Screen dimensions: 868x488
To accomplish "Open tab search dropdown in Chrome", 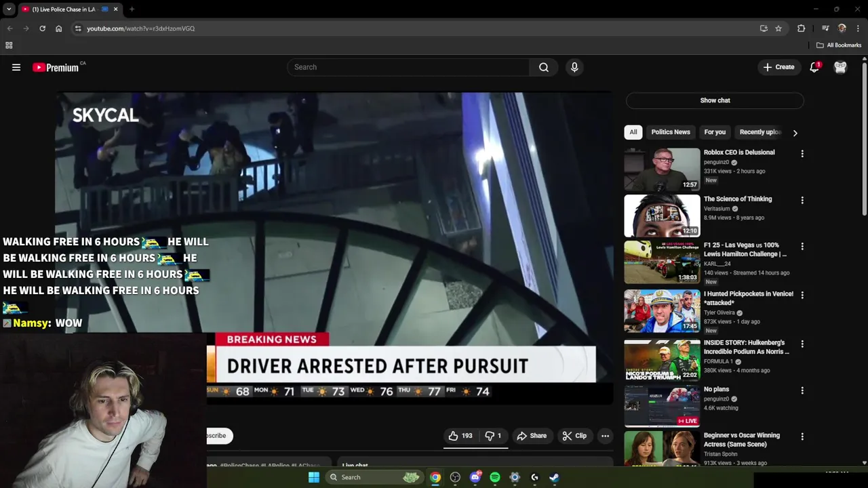I will pyautogui.click(x=9, y=9).
